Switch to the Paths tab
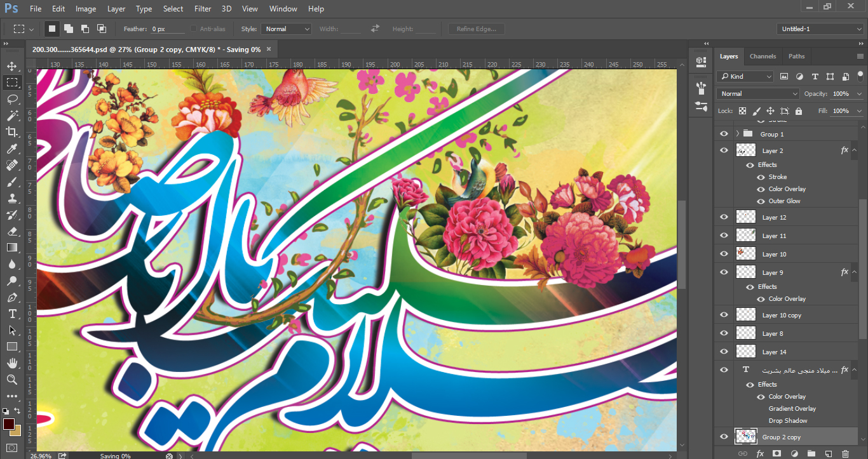Screen dimensions: 868x459 797,57
